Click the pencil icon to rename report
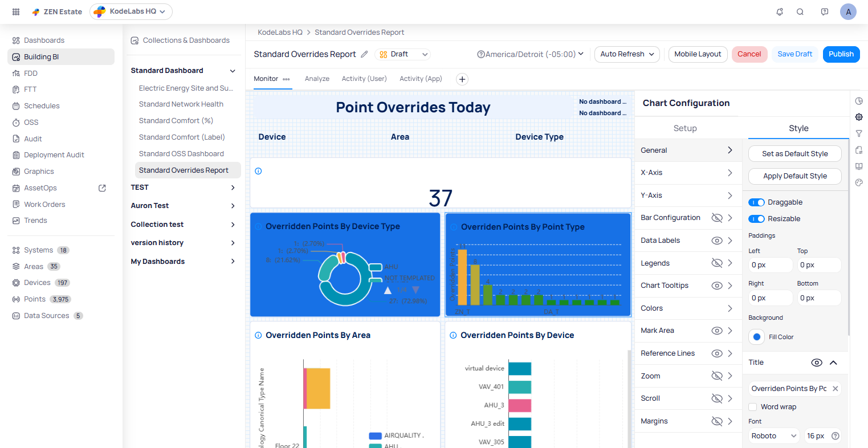This screenshot has height=448, width=868. (365, 54)
